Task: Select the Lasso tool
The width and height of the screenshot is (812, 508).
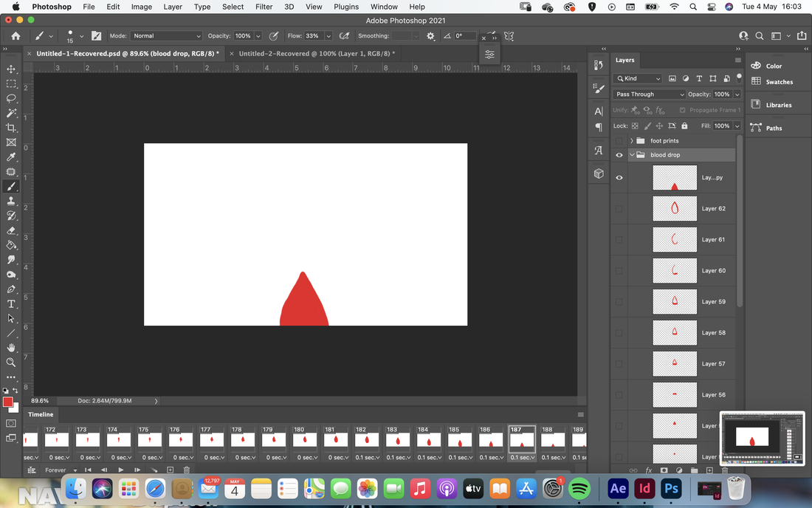Action: 11,98
